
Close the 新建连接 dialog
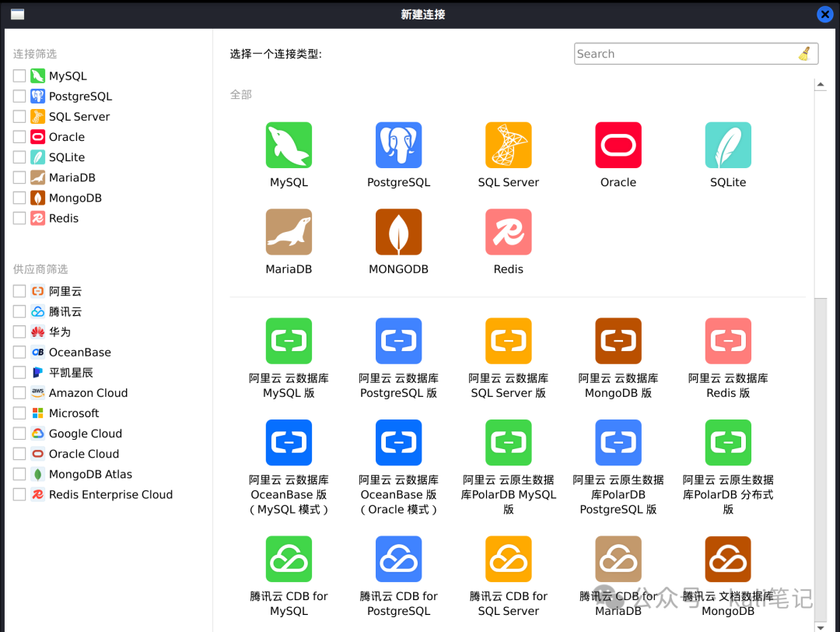click(x=824, y=15)
